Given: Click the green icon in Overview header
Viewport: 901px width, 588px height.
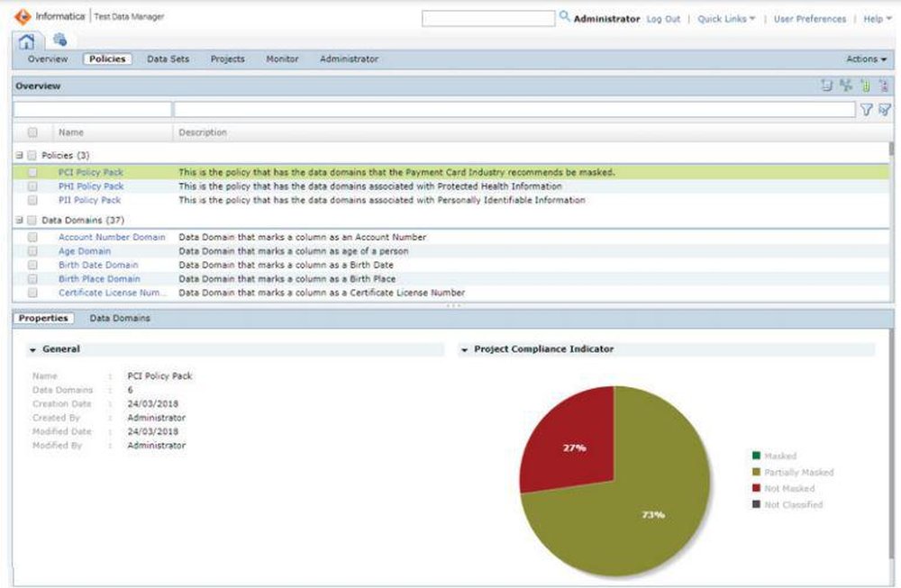Looking at the screenshot, I should (865, 86).
